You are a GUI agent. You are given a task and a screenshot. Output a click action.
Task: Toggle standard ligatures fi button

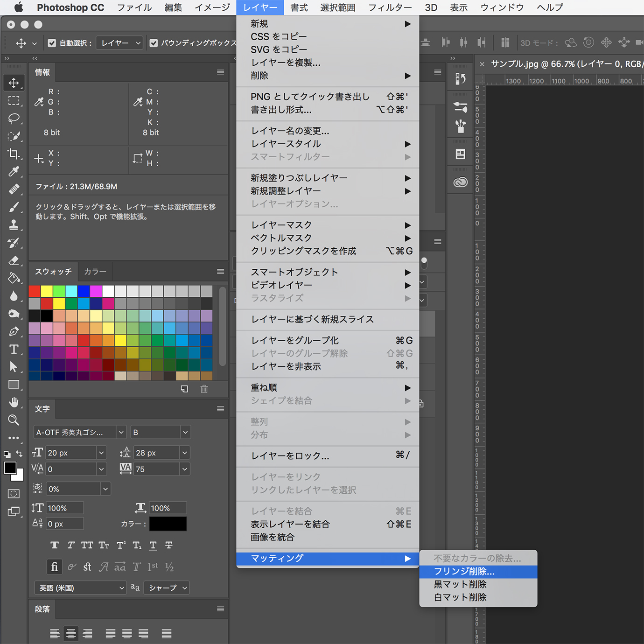[x=55, y=567]
